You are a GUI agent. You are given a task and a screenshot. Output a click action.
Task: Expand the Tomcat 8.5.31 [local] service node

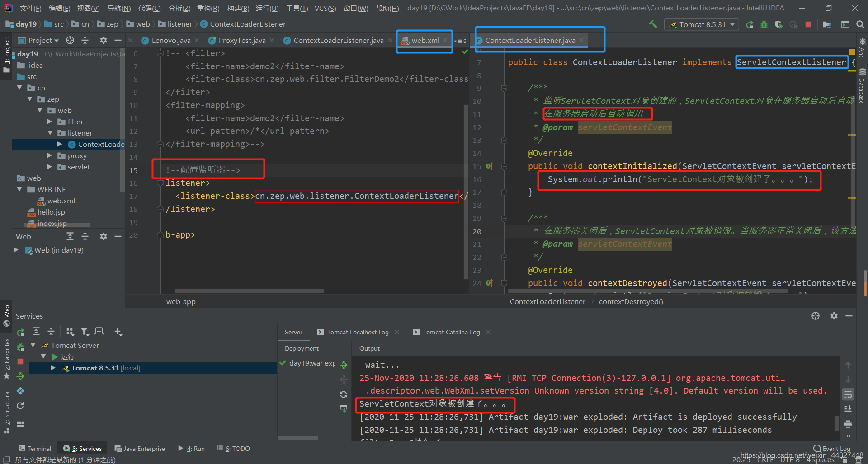pyautogui.click(x=53, y=368)
